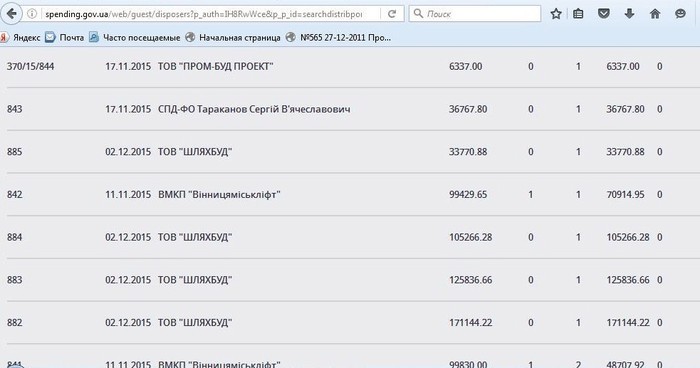Select date 11.11.2015 in row 842
Viewport: 700px width, 368px height.
point(128,194)
